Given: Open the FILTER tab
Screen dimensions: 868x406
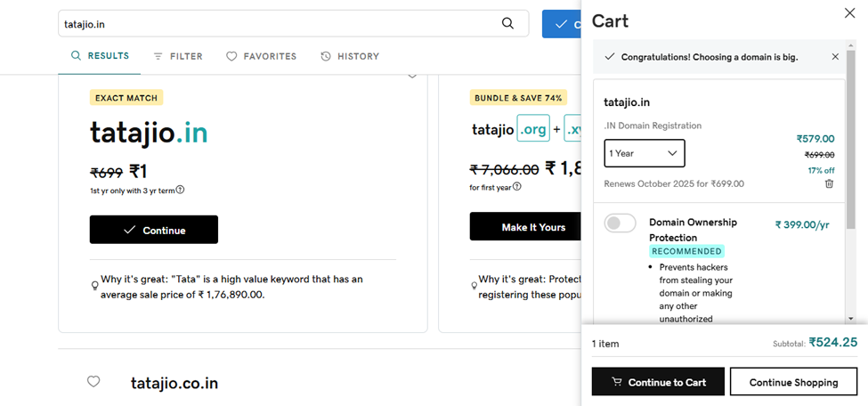Looking at the screenshot, I should coord(178,56).
